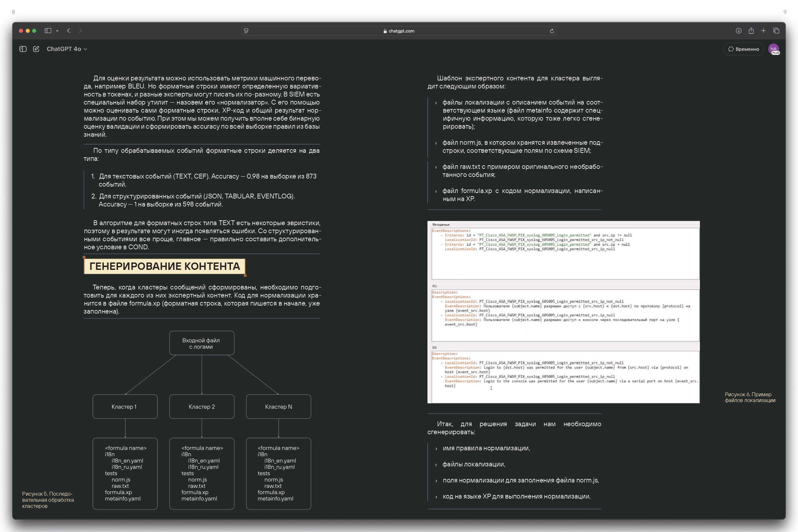Expand the ChatGPT 4o model selector
The height and width of the screenshot is (532, 798).
(x=67, y=49)
